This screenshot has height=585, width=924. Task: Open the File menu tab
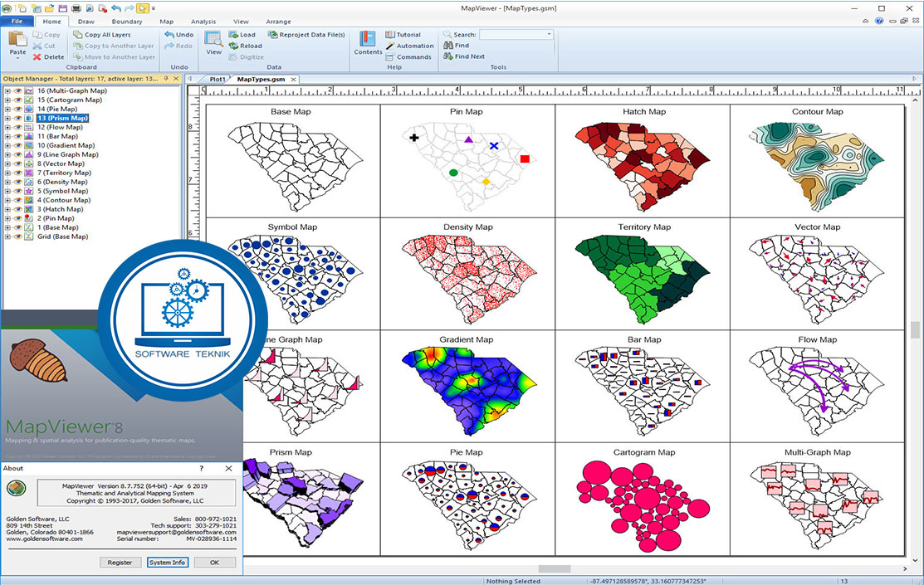[x=17, y=22]
